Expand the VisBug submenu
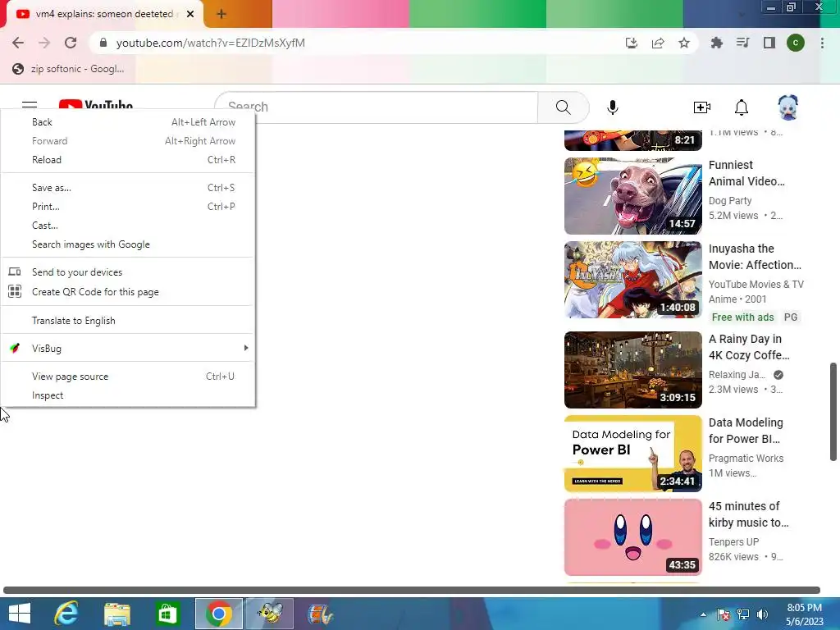 (128, 348)
